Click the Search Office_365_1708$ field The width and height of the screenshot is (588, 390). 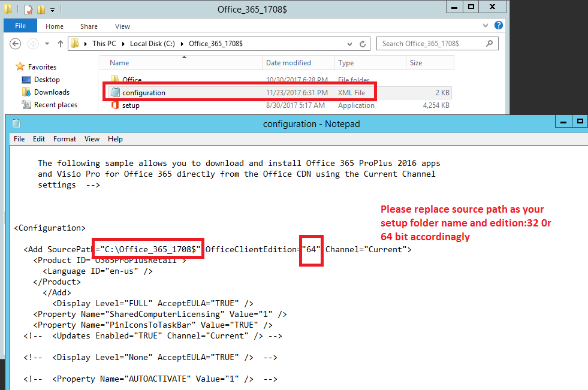[432, 44]
